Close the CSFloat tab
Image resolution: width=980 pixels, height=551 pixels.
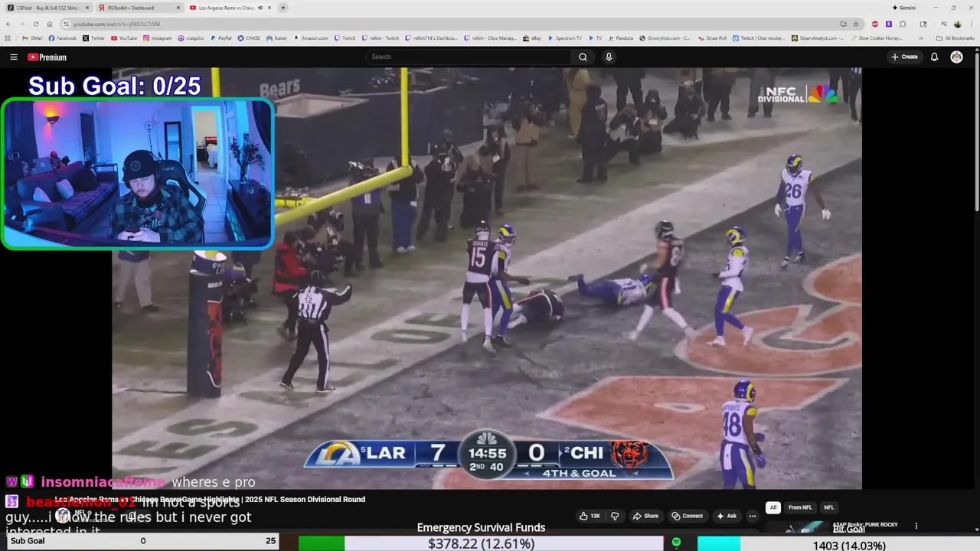point(87,8)
